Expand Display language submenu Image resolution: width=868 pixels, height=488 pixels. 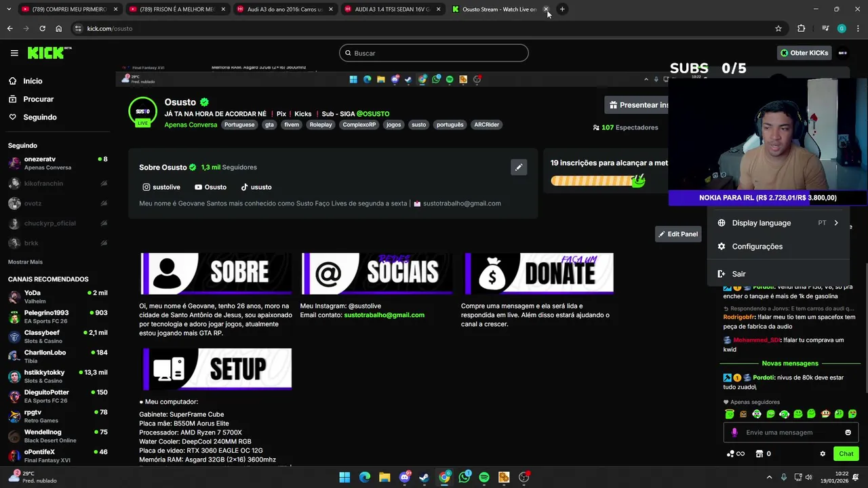click(x=778, y=223)
